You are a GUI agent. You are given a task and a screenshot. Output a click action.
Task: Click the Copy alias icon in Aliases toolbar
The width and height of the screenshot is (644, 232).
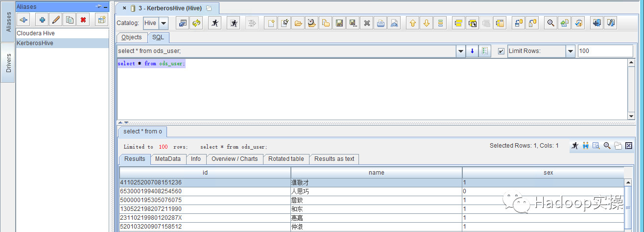[70, 20]
